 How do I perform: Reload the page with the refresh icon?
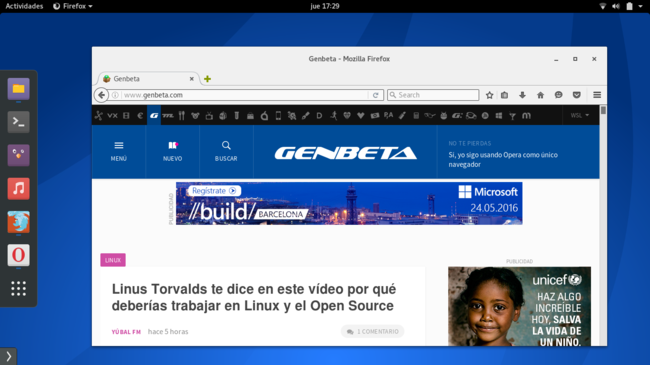click(x=376, y=95)
